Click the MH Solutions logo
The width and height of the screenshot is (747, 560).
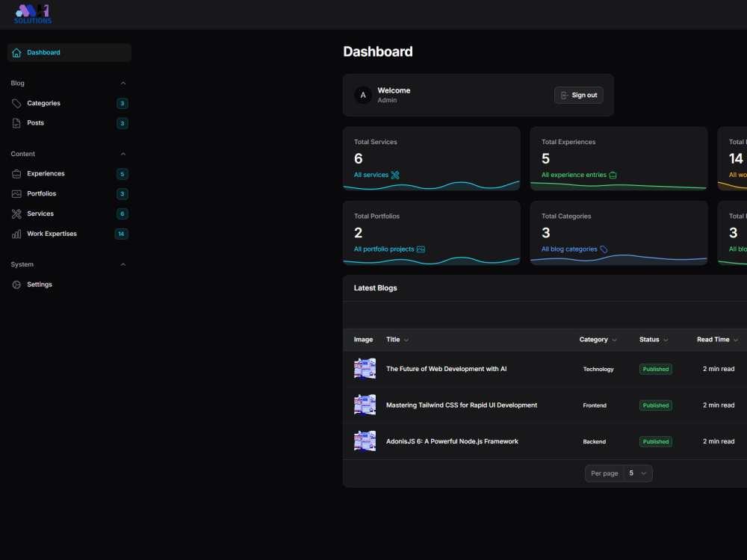click(x=32, y=14)
